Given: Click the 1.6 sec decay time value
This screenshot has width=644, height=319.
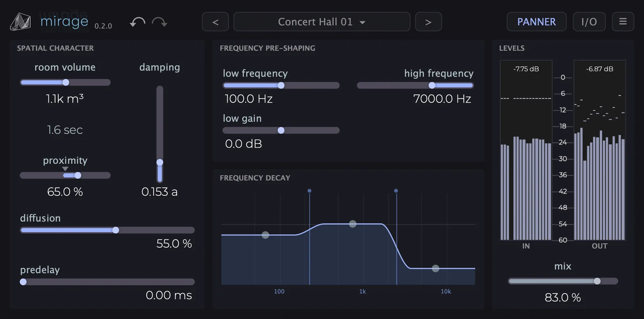Looking at the screenshot, I should [x=65, y=130].
